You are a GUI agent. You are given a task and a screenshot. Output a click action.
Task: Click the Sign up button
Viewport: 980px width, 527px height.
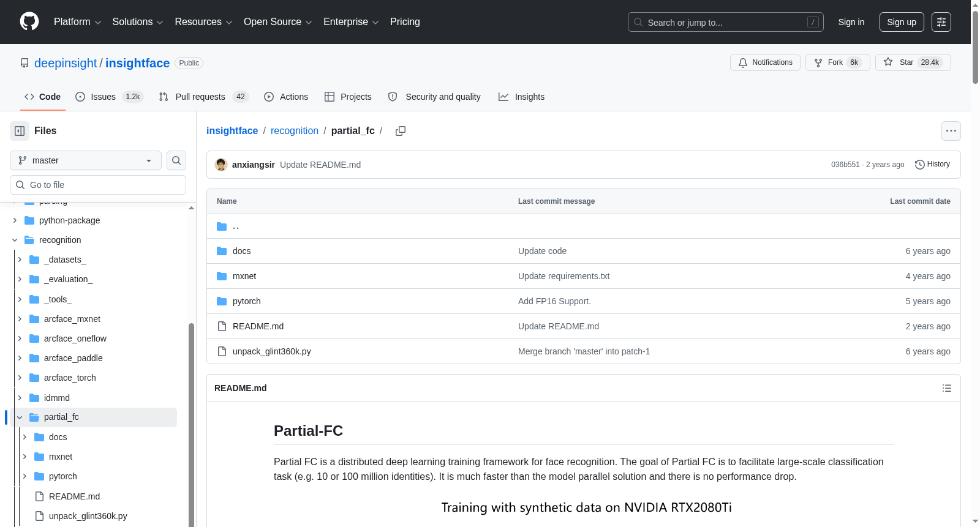(x=902, y=22)
